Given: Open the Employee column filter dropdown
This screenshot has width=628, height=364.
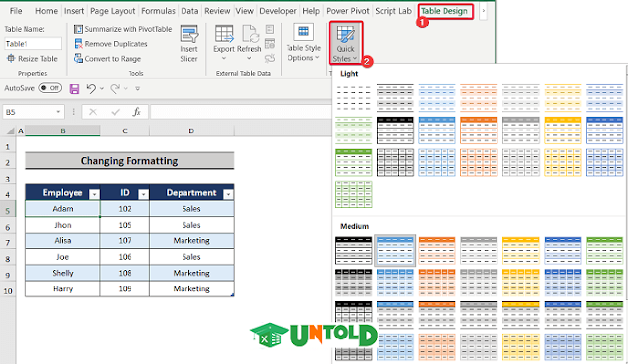Looking at the screenshot, I should click(94, 194).
